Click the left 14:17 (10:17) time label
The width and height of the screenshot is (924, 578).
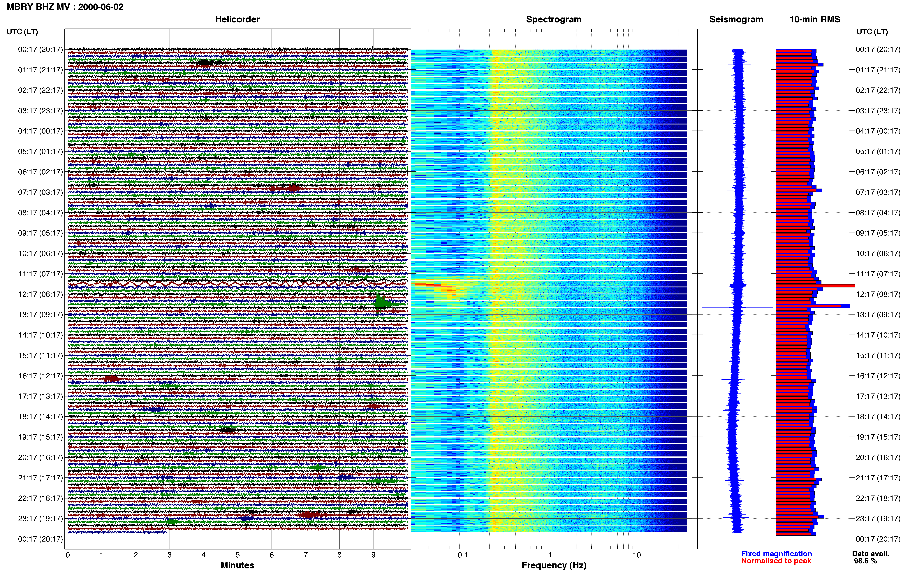pyautogui.click(x=41, y=335)
